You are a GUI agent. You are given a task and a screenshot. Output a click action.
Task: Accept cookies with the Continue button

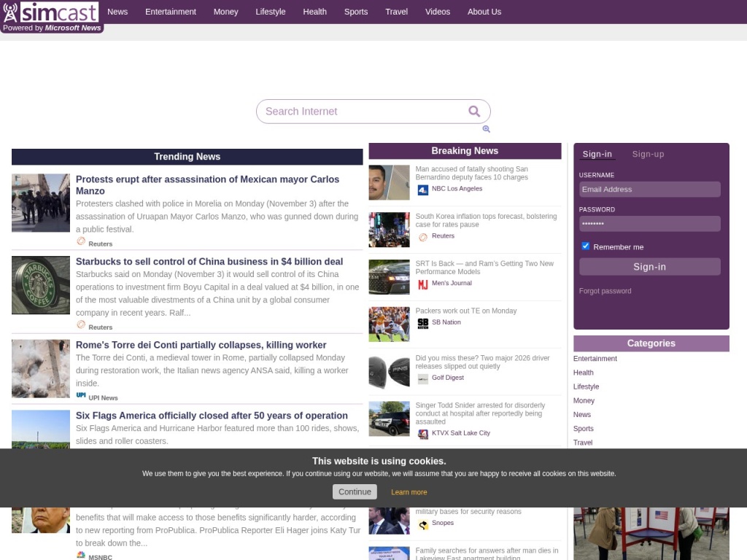(355, 492)
